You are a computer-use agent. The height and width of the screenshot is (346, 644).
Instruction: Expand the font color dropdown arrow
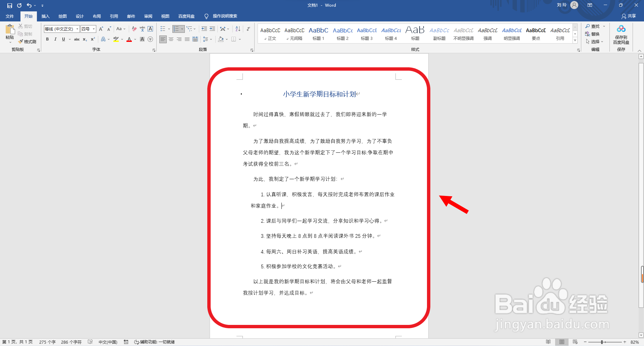(x=135, y=40)
